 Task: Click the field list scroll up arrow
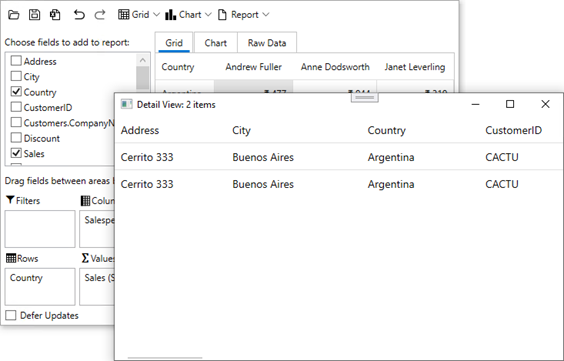[x=143, y=60]
